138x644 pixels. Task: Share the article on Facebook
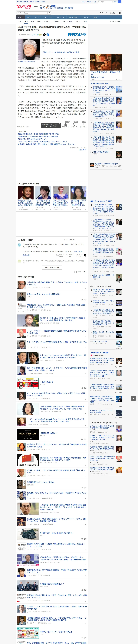point(48,35)
